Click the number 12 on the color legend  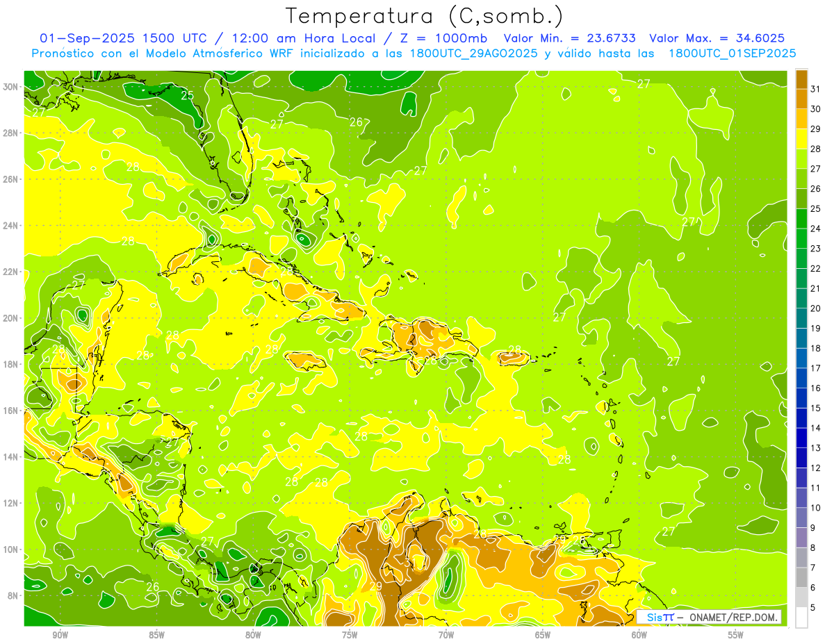816,468
